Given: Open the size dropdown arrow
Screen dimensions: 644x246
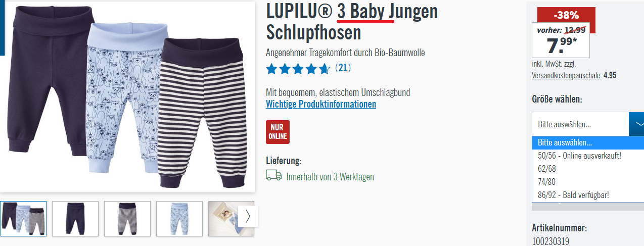Looking at the screenshot, I should pos(637,124).
